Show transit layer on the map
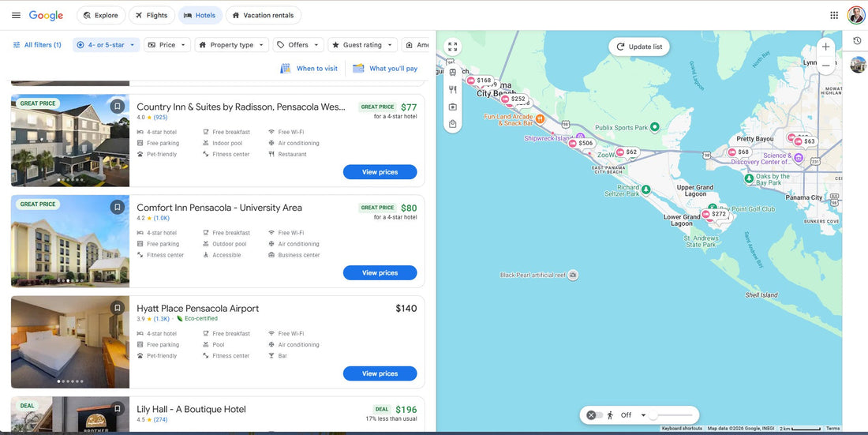The image size is (868, 435). [x=453, y=73]
